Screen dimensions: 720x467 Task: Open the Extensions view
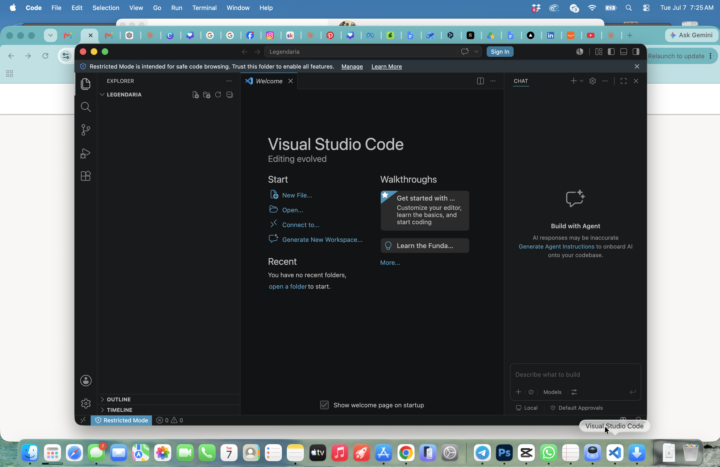(85, 176)
